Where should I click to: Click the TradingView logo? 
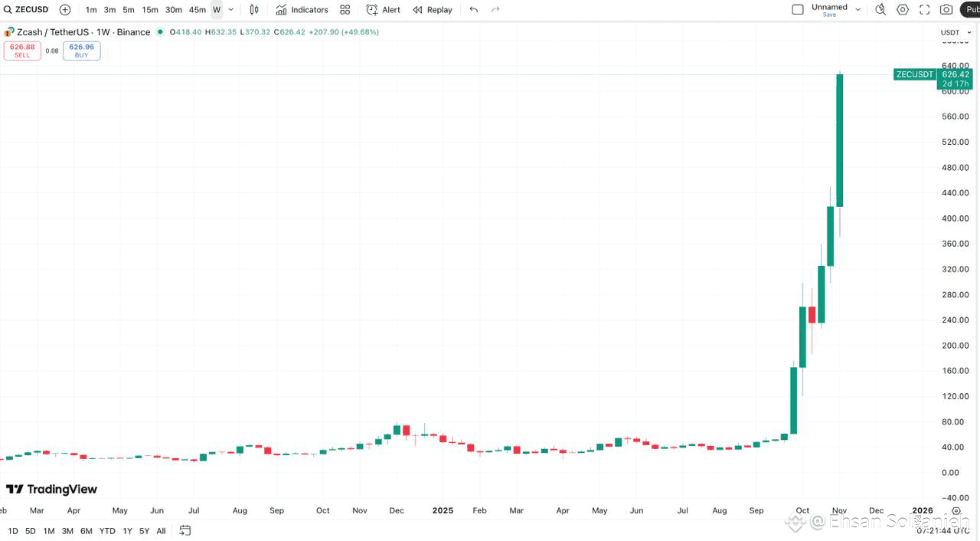[x=52, y=489]
